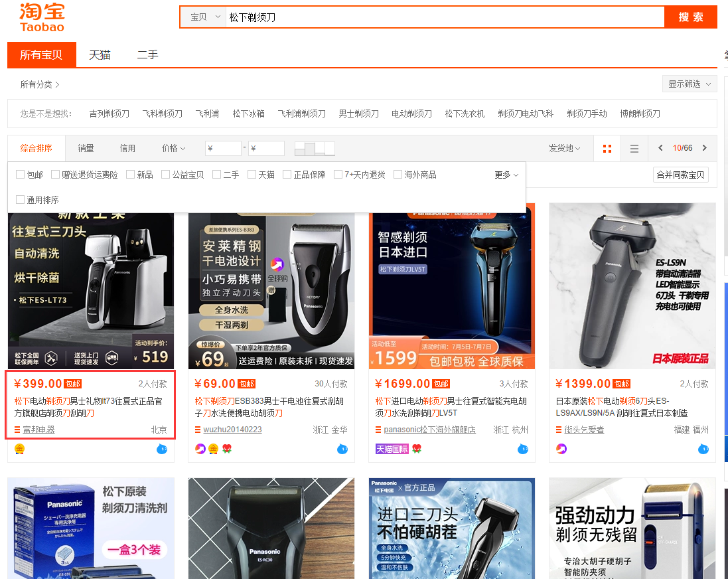
Task: Expand 更多 filter options
Action: pos(506,175)
